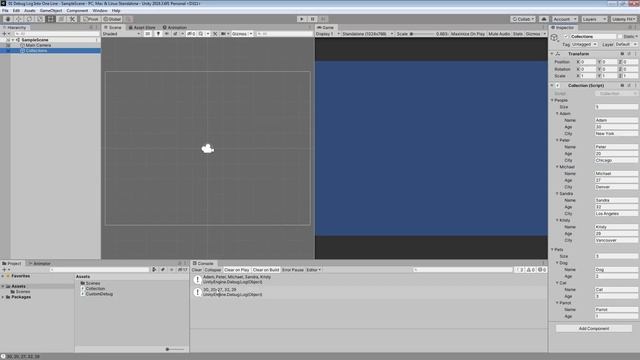Click the Add Component button

pos(594,329)
